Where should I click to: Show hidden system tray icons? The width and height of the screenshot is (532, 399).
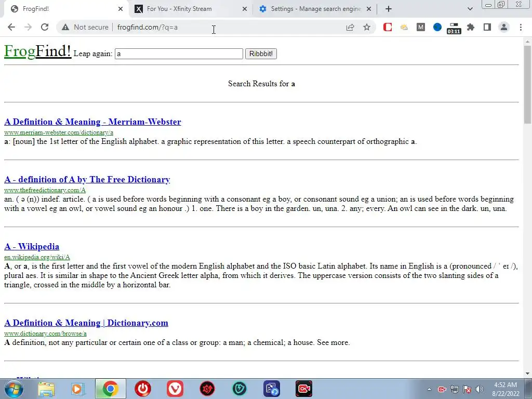[429, 389]
